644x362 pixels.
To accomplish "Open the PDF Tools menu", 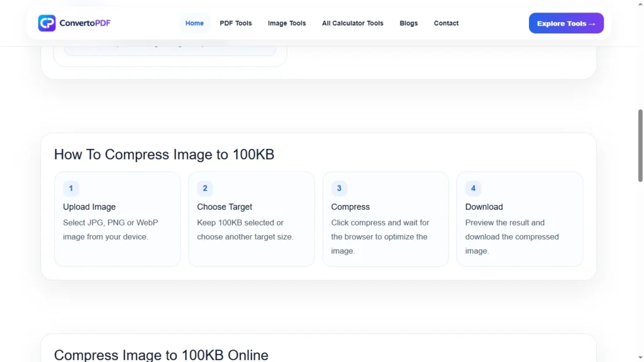I will pos(236,23).
